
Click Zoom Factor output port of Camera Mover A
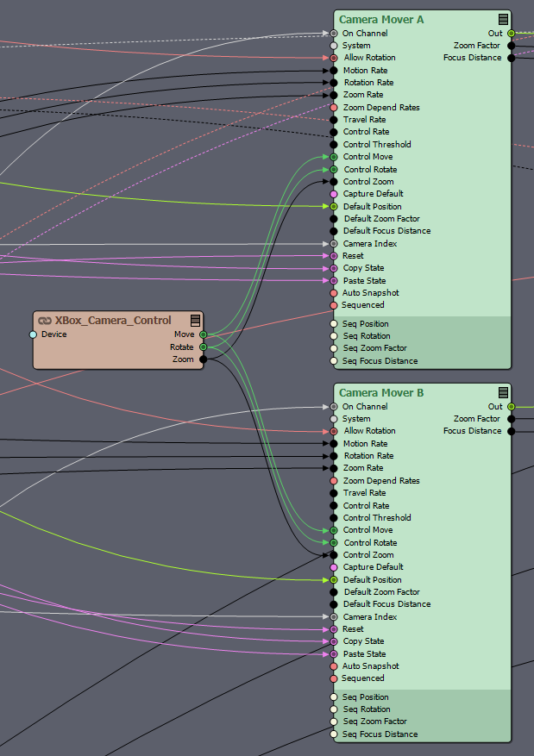click(x=511, y=46)
